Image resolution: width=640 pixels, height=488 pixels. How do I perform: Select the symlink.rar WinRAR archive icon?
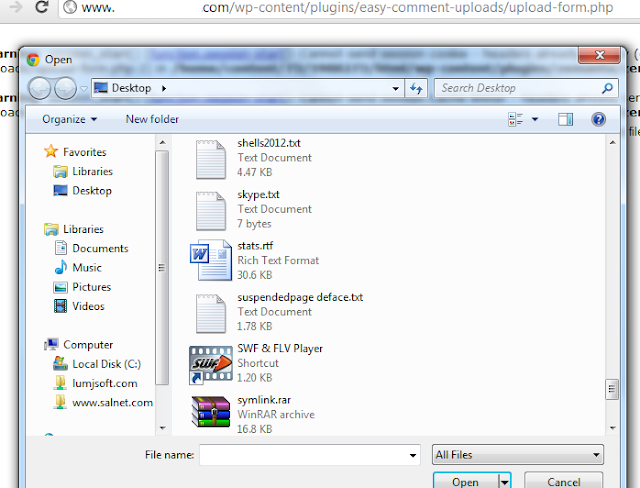[211, 412]
